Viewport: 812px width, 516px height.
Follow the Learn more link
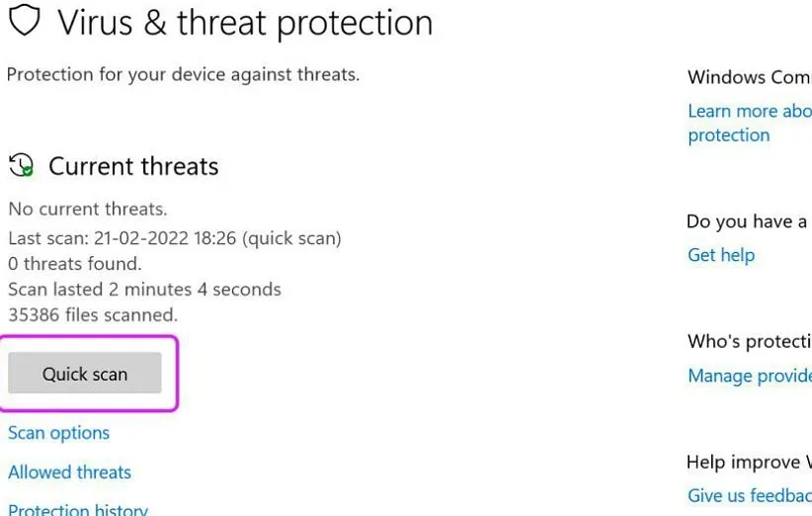749,111
